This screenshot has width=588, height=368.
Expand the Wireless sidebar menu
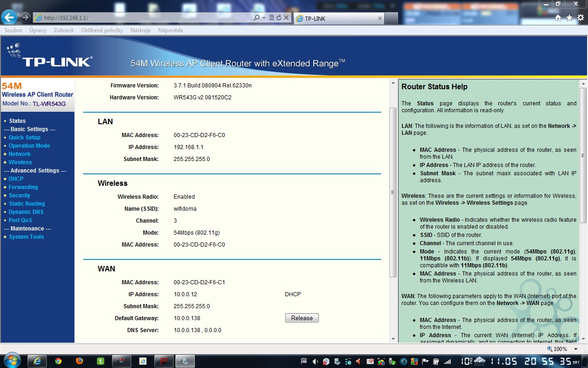[x=20, y=162]
